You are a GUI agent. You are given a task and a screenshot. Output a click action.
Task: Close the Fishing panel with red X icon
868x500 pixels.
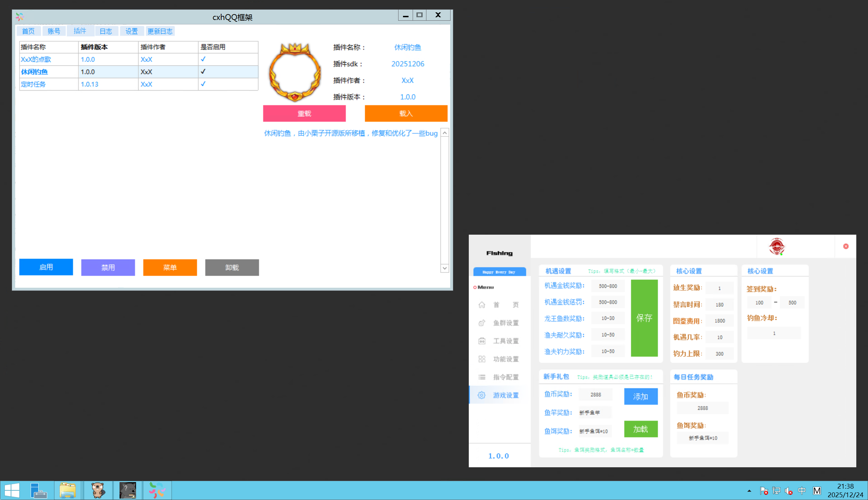click(x=846, y=246)
